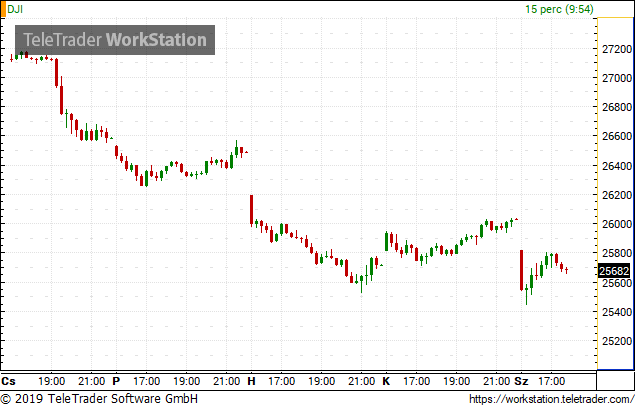Click the 17:00 label after the Sz marker
The width and height of the screenshot is (635, 408).
click(x=551, y=381)
